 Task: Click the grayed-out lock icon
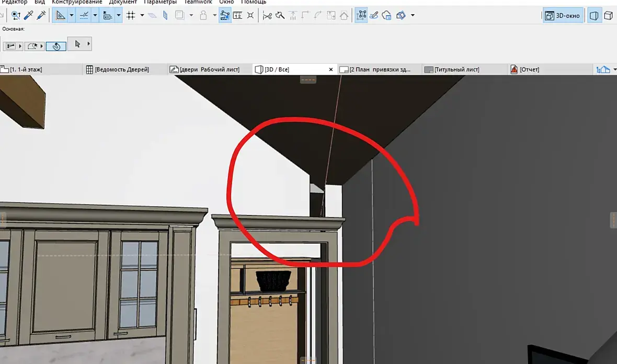pos(203,15)
